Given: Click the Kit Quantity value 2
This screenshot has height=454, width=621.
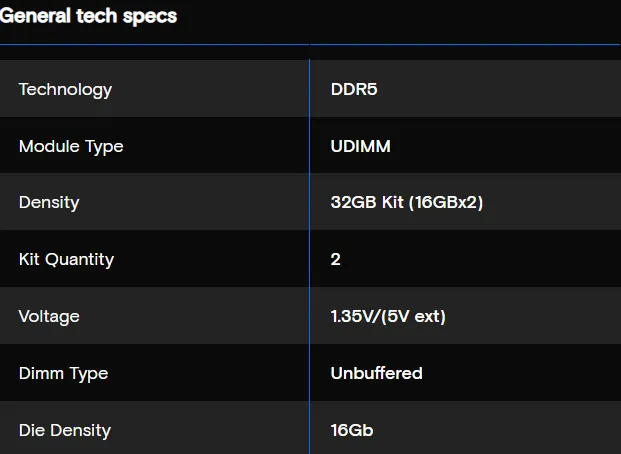Looking at the screenshot, I should tap(335, 259).
